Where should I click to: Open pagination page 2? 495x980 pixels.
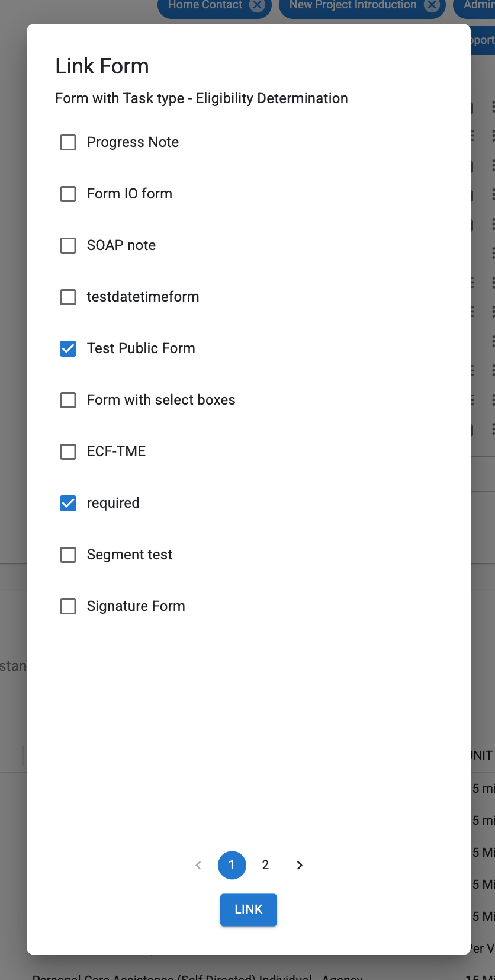pyautogui.click(x=265, y=865)
